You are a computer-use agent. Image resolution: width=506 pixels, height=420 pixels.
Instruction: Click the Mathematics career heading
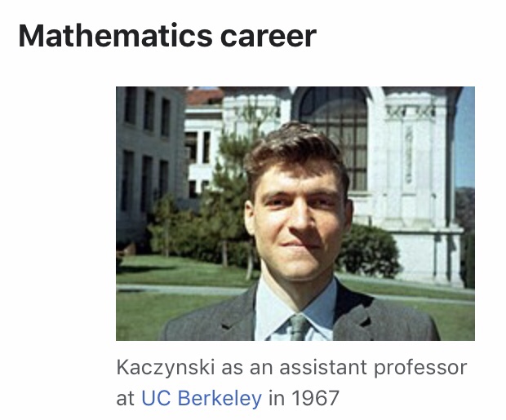click(x=167, y=37)
